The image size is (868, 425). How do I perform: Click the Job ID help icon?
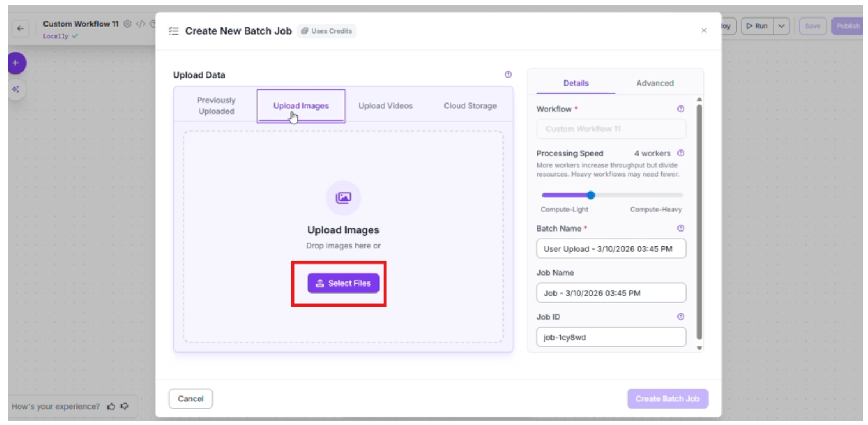[681, 317]
